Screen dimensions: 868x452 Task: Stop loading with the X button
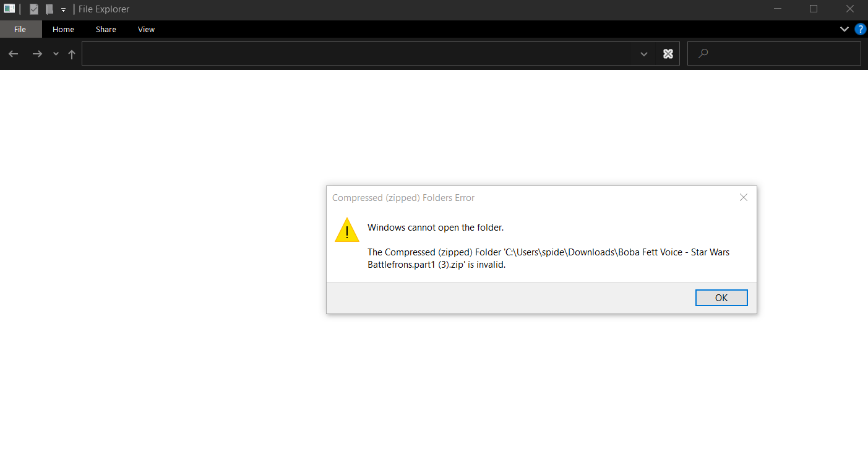pyautogui.click(x=668, y=54)
